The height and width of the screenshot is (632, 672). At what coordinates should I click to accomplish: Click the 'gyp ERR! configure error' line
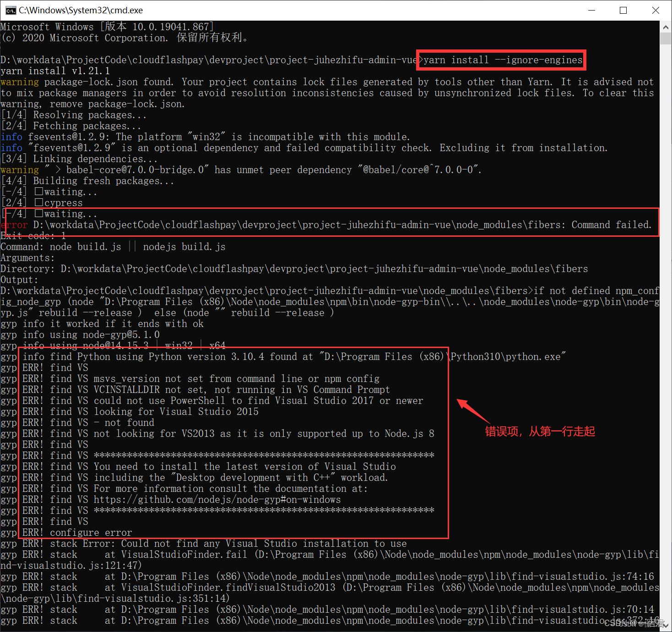(x=66, y=533)
